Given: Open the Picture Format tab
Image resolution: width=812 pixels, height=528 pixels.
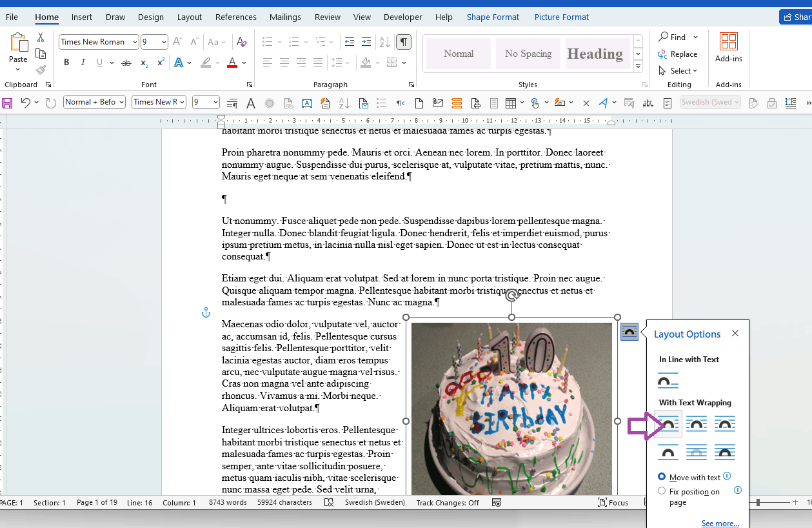Looking at the screenshot, I should [561, 17].
